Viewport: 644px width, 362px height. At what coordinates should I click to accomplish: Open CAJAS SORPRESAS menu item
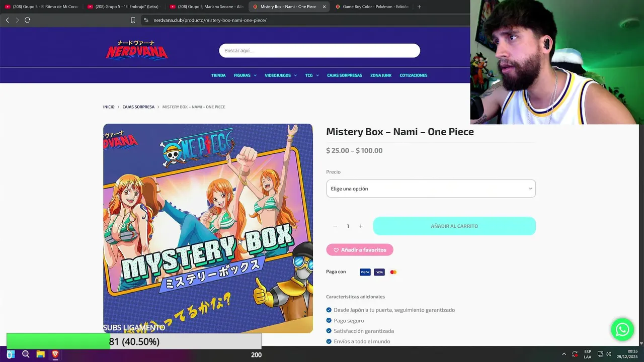(x=345, y=75)
